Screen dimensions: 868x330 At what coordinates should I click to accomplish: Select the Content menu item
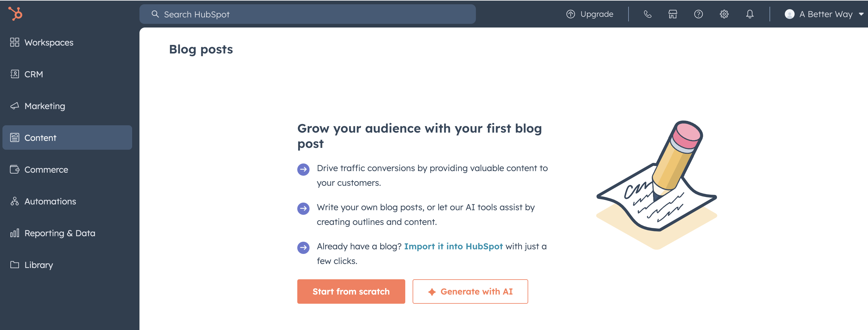(x=40, y=138)
